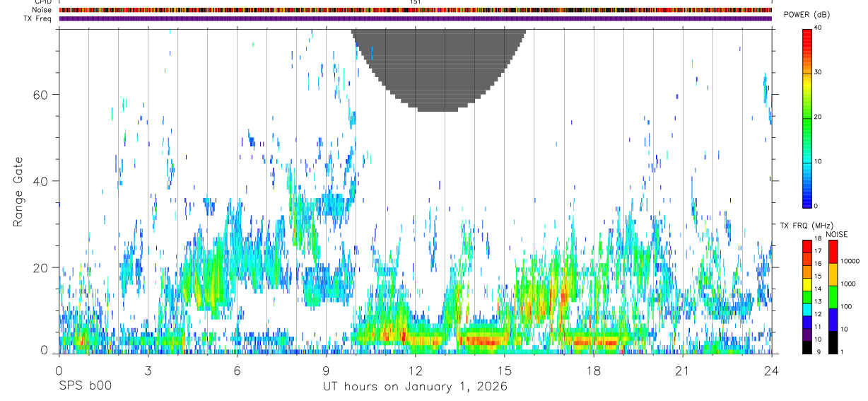The height and width of the screenshot is (401, 868).
Task: Click the 60 tick label on Range Gate axis
Action: (40, 95)
